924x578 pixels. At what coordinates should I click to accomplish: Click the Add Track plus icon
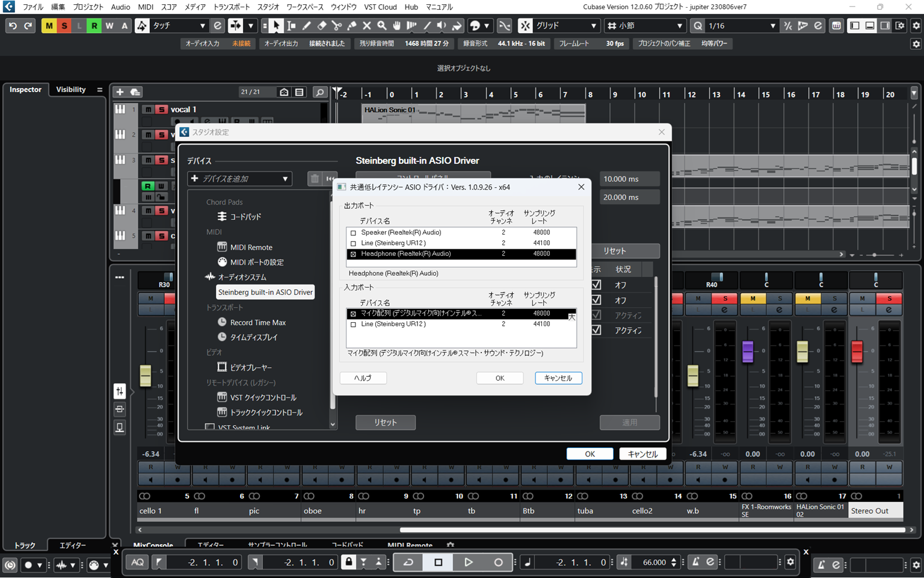click(x=120, y=92)
